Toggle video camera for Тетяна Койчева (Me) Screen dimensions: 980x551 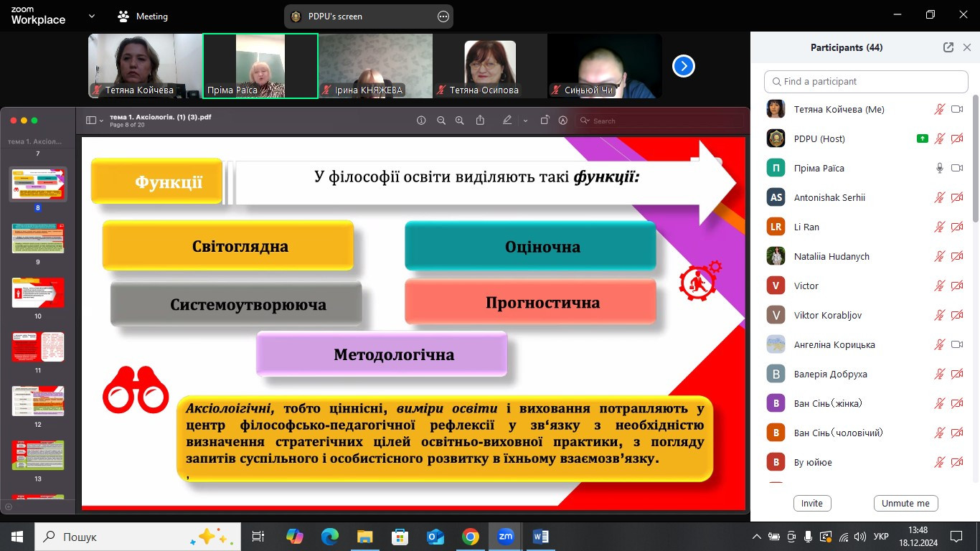956,110
